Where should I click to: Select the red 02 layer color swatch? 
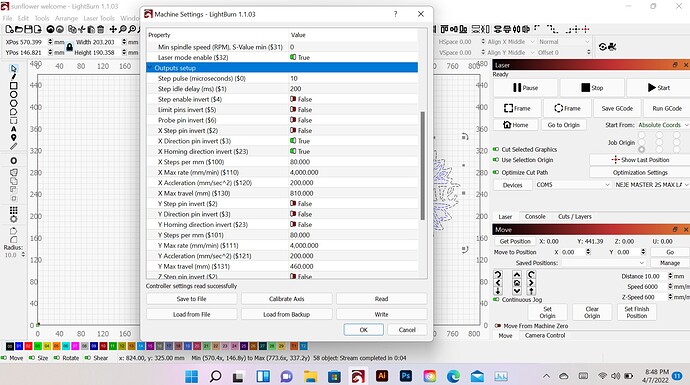[28, 346]
